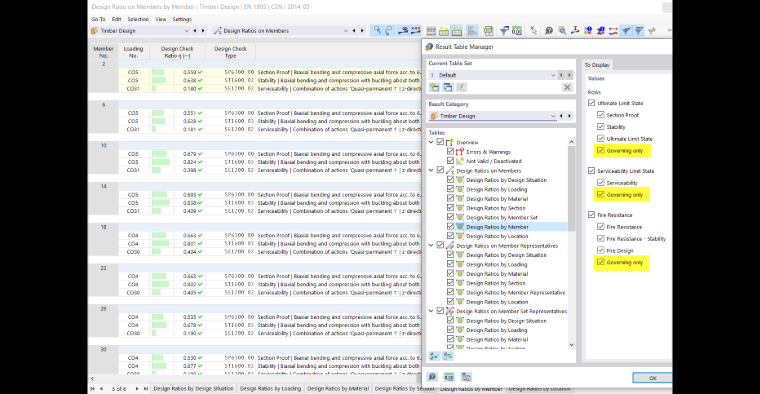Click the copy settings icon at dialog bottom
Image resolution: width=760 pixels, height=394 pixels.
pyautogui.click(x=466, y=377)
